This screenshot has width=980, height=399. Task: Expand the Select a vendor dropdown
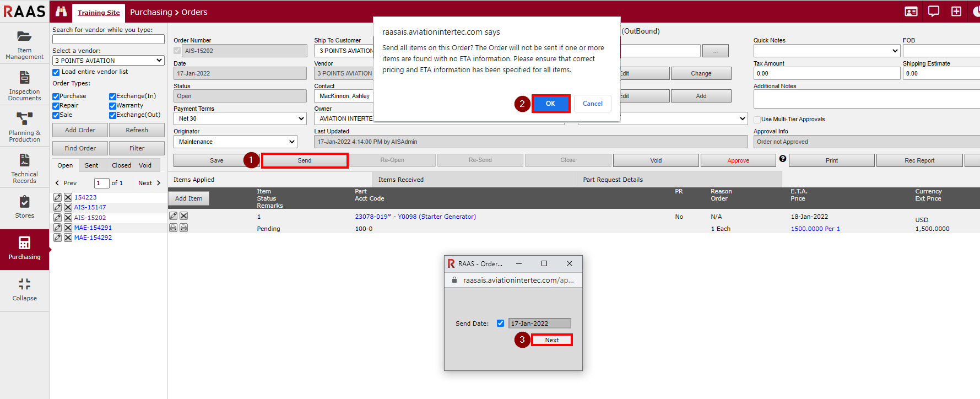pos(108,61)
